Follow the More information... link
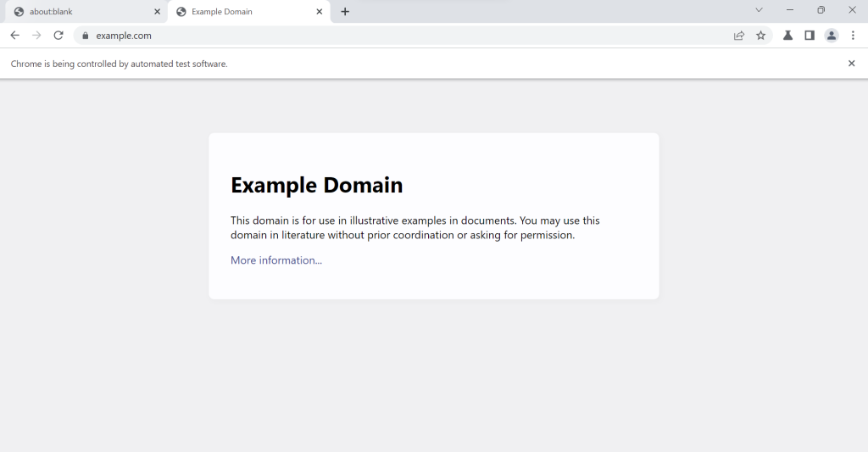Viewport: 868px width, 452px height. click(276, 260)
